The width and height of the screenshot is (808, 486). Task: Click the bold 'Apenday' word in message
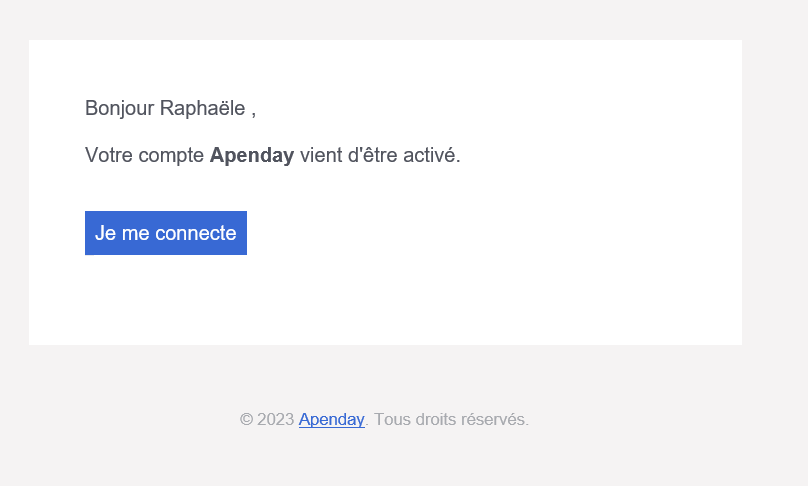pyautogui.click(x=251, y=155)
